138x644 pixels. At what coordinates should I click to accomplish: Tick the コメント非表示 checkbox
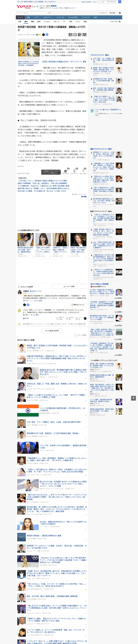click(75, 335)
